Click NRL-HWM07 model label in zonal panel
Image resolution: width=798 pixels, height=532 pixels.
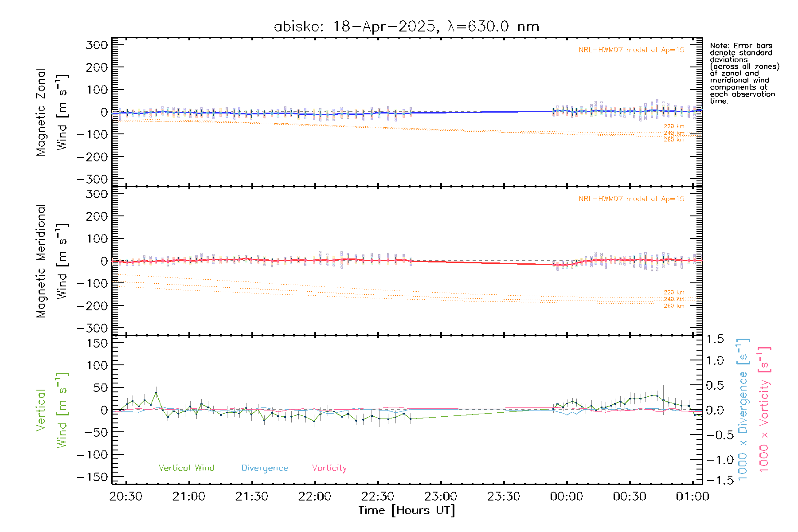coord(631,50)
